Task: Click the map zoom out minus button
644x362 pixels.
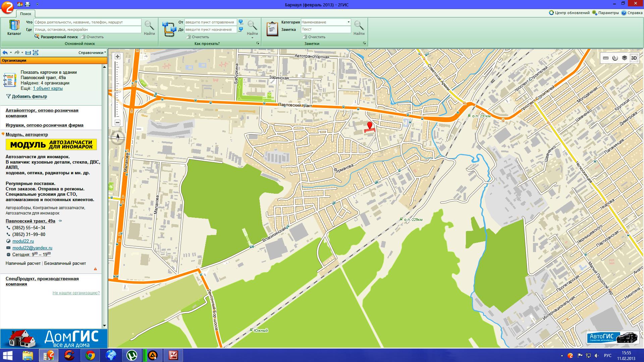Action: [117, 122]
